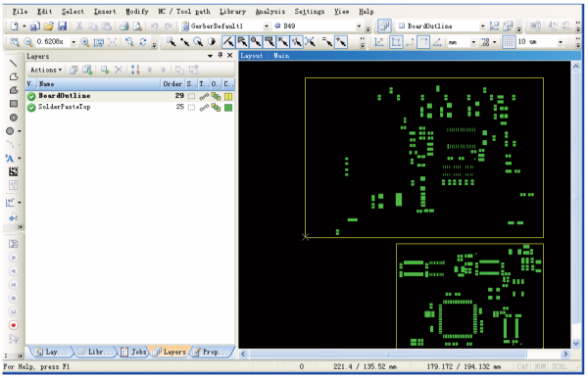
Task: Click the Order column header
Action: tap(172, 84)
